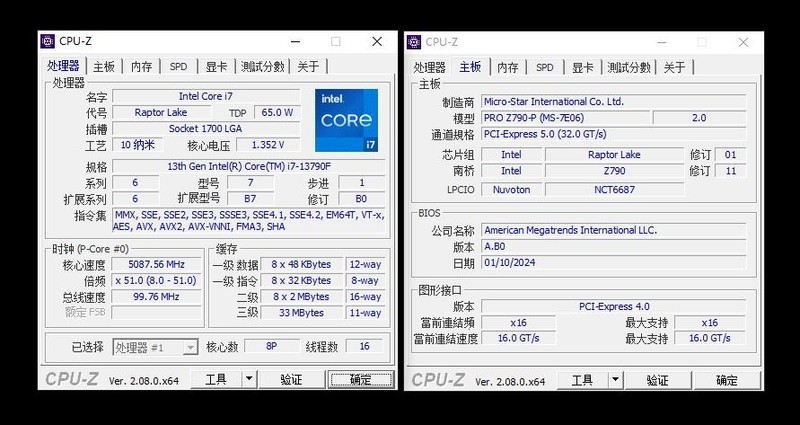Open 測試分數 tab in left window
Viewport: 800px width, 425px height.
coord(262,66)
